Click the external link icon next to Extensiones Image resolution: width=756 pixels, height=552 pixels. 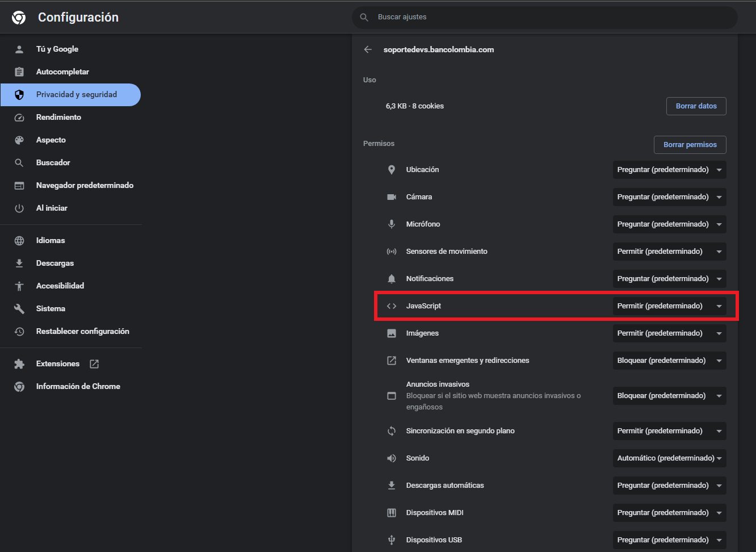coord(94,364)
